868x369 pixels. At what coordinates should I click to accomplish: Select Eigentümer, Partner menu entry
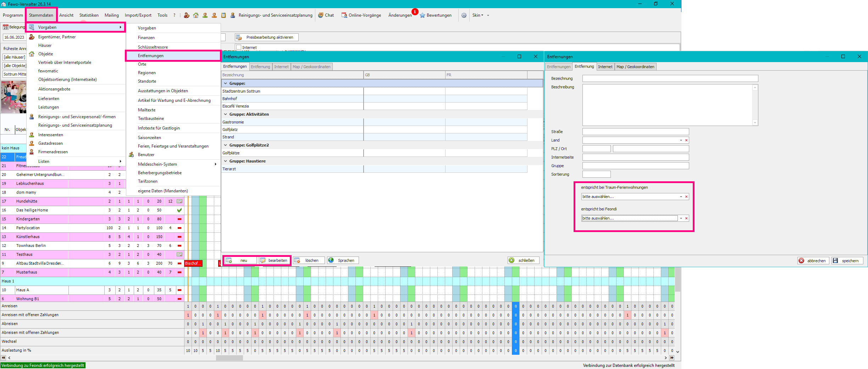click(76, 37)
